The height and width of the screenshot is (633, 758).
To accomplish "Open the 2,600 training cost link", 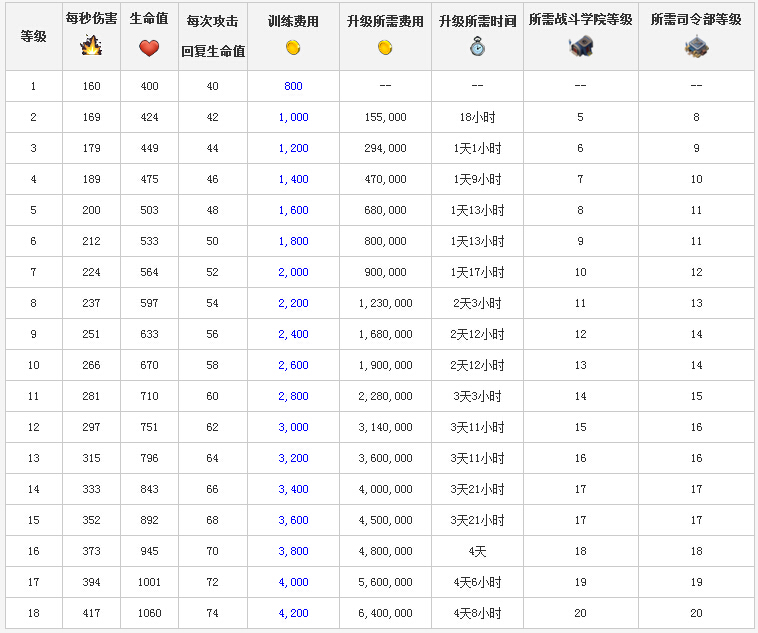I will [x=293, y=365].
